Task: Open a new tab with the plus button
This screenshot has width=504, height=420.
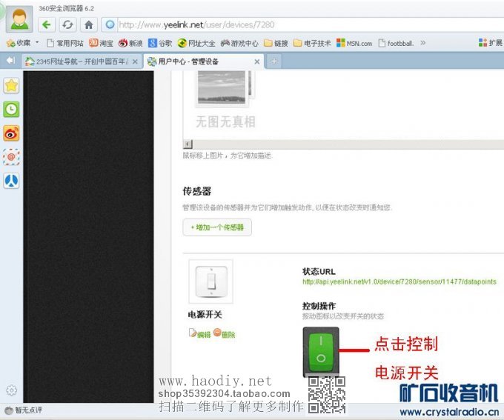Action: click(x=273, y=61)
